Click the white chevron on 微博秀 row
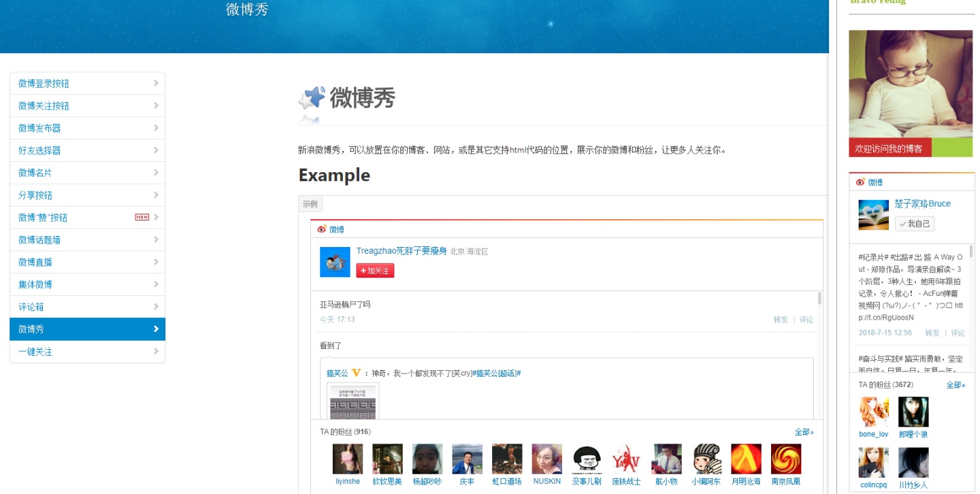980x494 pixels. click(x=156, y=329)
